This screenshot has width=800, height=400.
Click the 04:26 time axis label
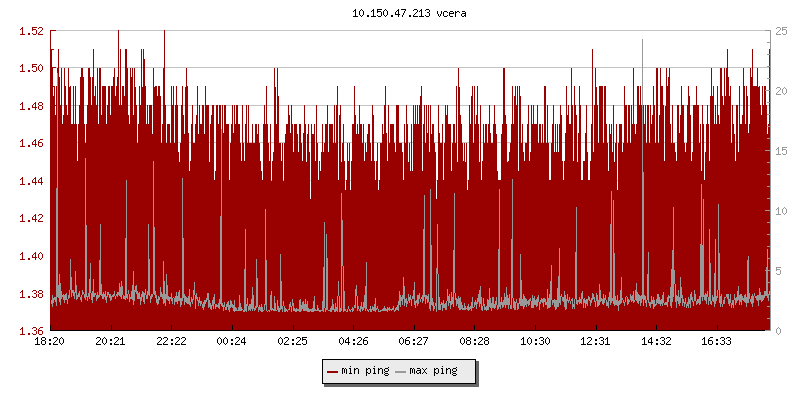coord(353,341)
